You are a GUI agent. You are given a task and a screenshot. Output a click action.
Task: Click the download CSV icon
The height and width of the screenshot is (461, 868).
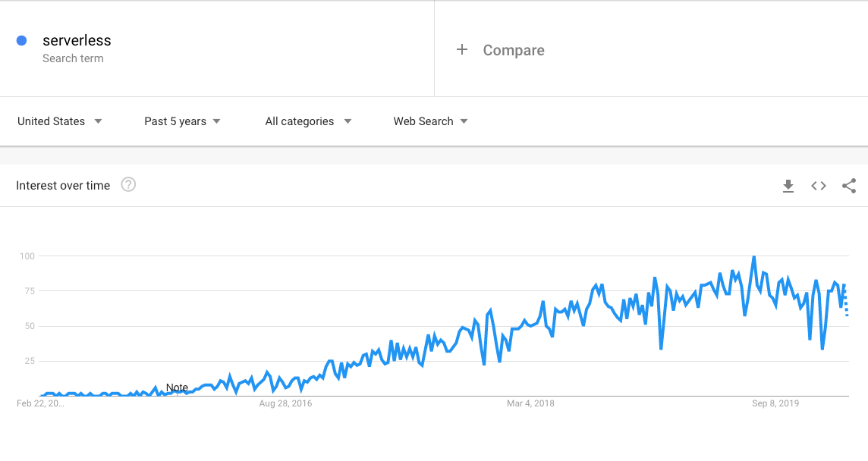(788, 185)
